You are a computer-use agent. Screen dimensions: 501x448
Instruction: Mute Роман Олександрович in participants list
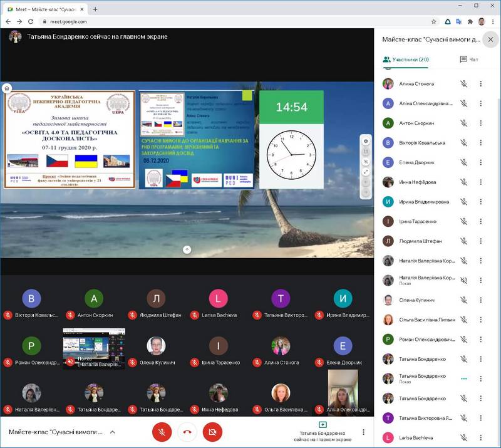tap(463, 339)
